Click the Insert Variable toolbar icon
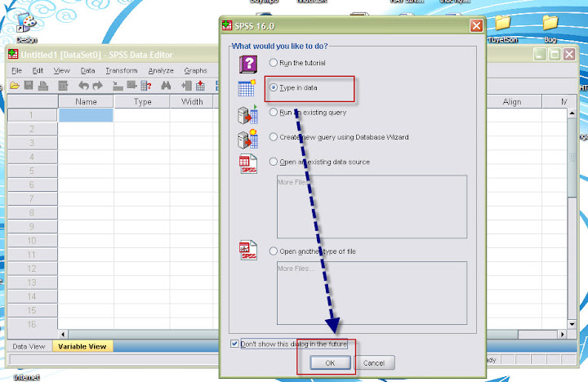588x382 pixels. (x=200, y=86)
